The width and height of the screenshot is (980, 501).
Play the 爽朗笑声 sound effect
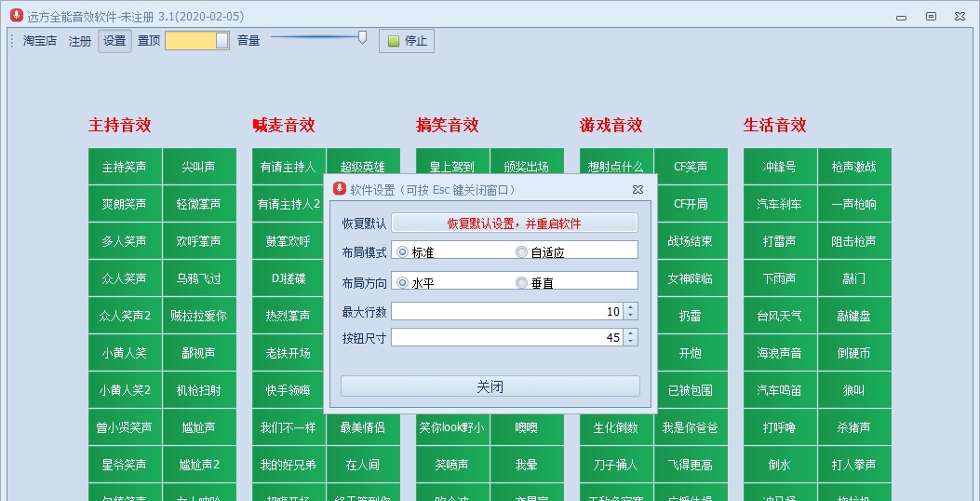(125, 204)
